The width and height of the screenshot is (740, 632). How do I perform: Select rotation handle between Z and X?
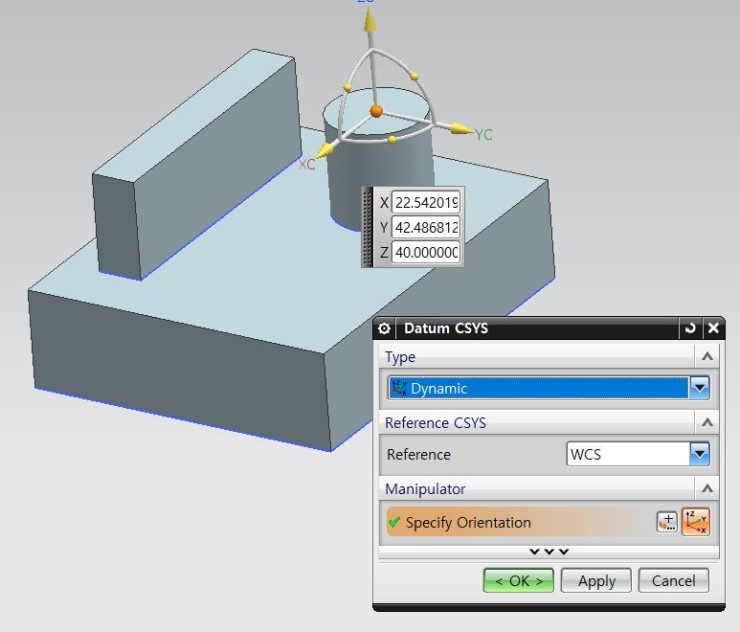pos(347,87)
